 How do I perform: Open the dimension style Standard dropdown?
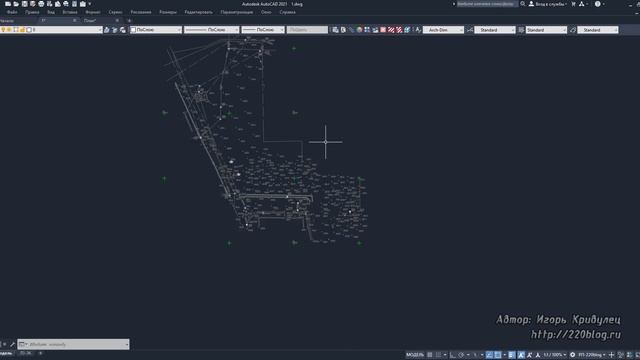[495, 30]
